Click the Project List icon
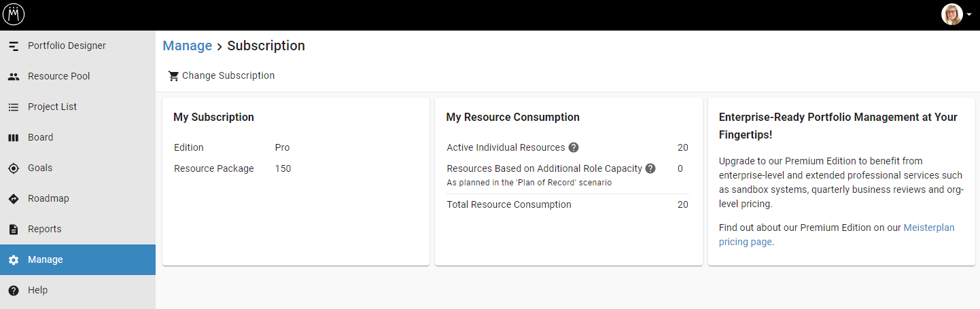The image size is (980, 309). click(x=14, y=107)
